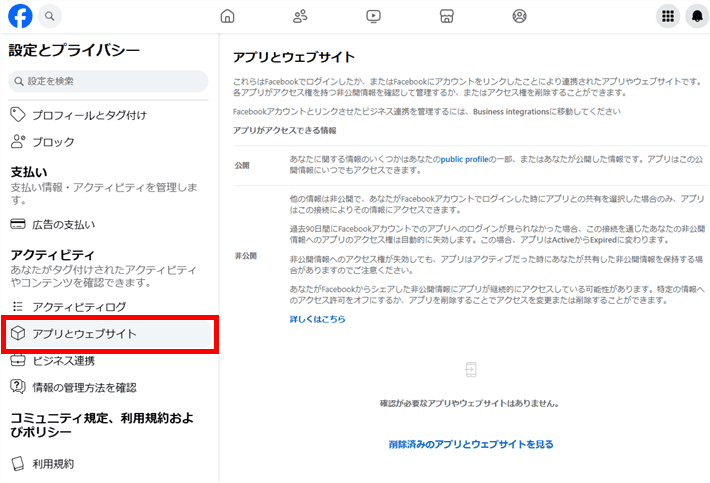
Task: Click コミュニティ規定、利用規約およびポリシー heading
Action: [101, 425]
